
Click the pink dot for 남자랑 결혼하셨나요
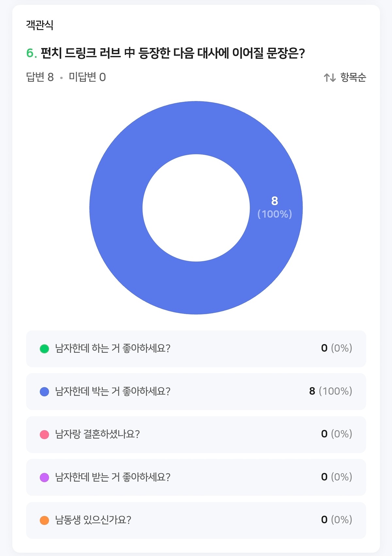click(x=44, y=434)
